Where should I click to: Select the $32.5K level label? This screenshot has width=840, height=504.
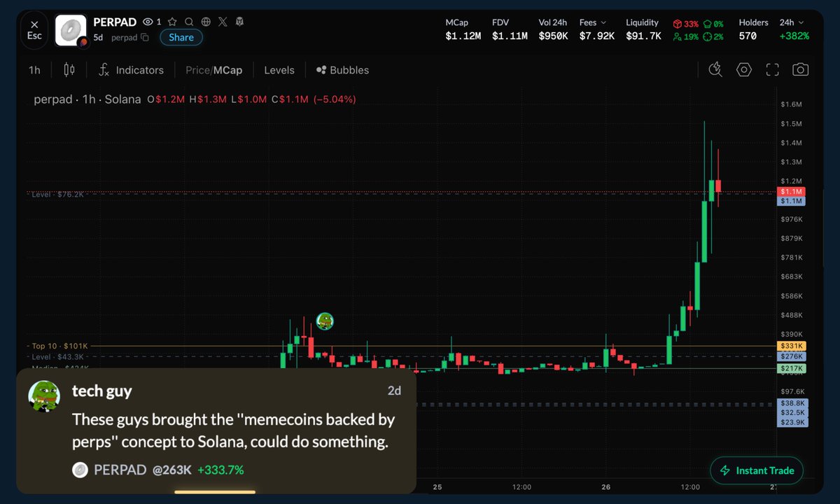pyautogui.click(x=792, y=413)
